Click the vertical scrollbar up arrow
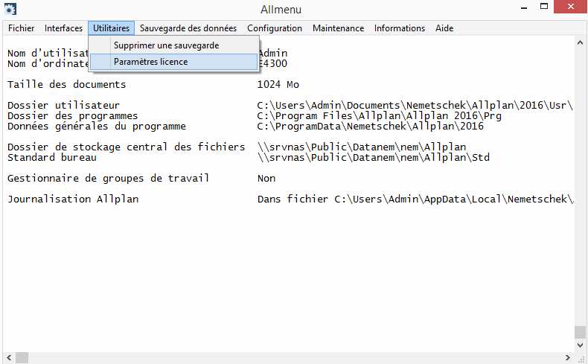588x364 pixels. [x=580, y=42]
